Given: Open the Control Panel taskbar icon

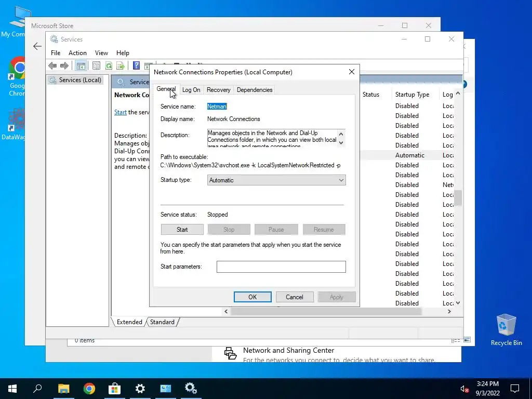Looking at the screenshot, I should 166,389.
